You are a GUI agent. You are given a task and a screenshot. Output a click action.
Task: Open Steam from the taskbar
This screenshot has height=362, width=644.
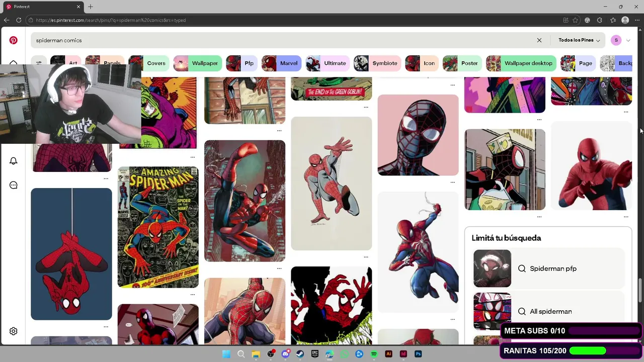click(x=300, y=354)
